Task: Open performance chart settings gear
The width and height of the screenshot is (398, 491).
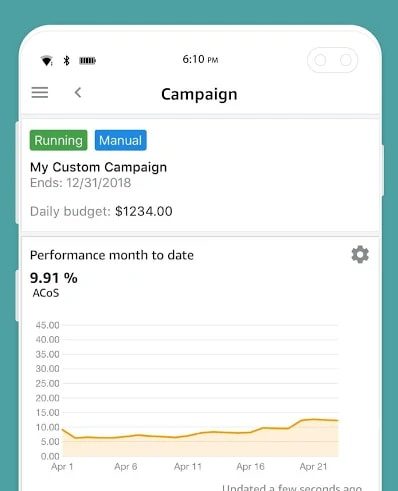Action: (360, 255)
